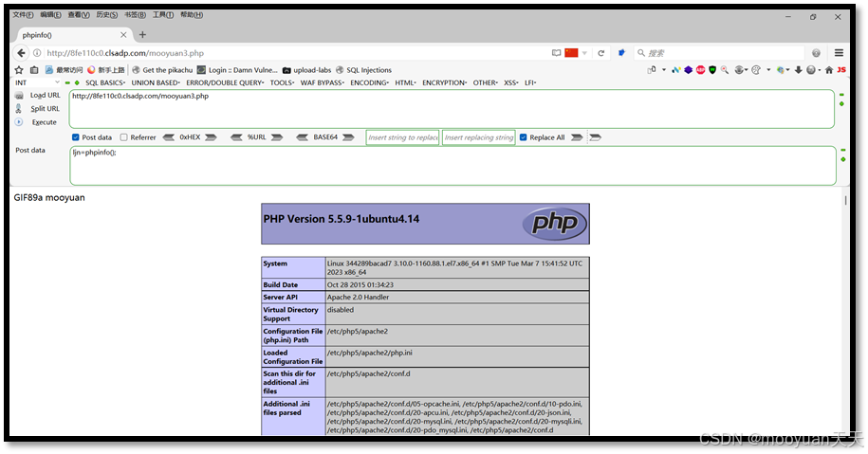Open the SQL BASICS dropdown menu

[x=105, y=83]
